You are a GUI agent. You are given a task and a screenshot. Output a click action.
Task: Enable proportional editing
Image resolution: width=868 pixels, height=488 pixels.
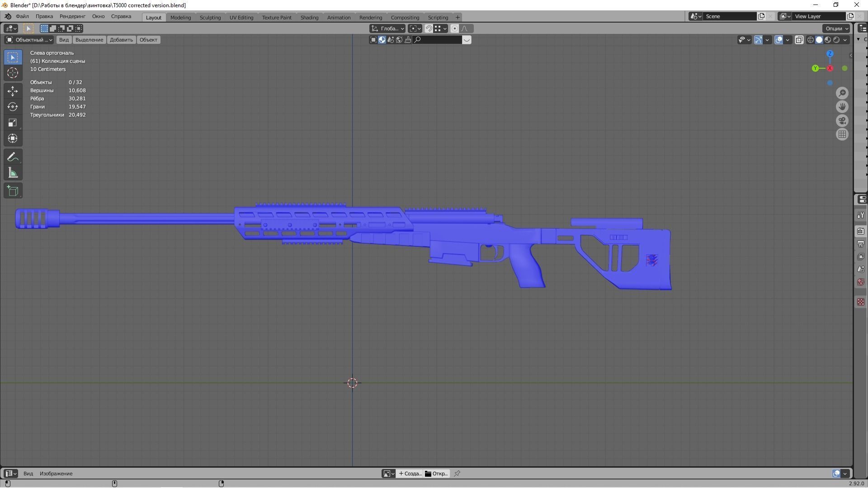454,28
